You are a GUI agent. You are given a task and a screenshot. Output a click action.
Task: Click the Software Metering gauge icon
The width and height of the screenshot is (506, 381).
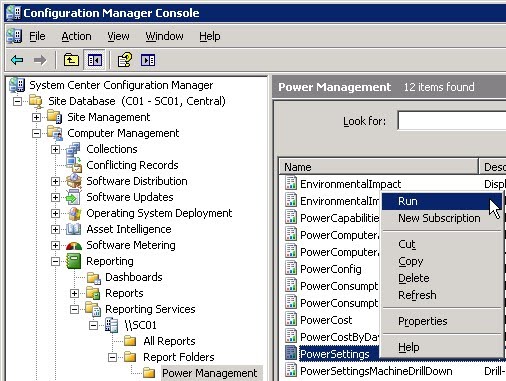click(74, 246)
